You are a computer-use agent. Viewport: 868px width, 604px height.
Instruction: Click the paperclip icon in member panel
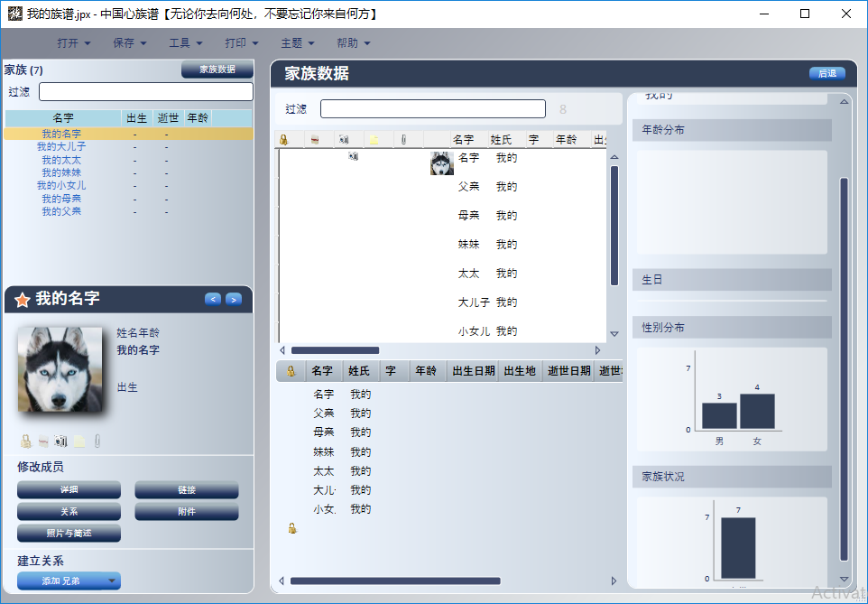(x=97, y=441)
